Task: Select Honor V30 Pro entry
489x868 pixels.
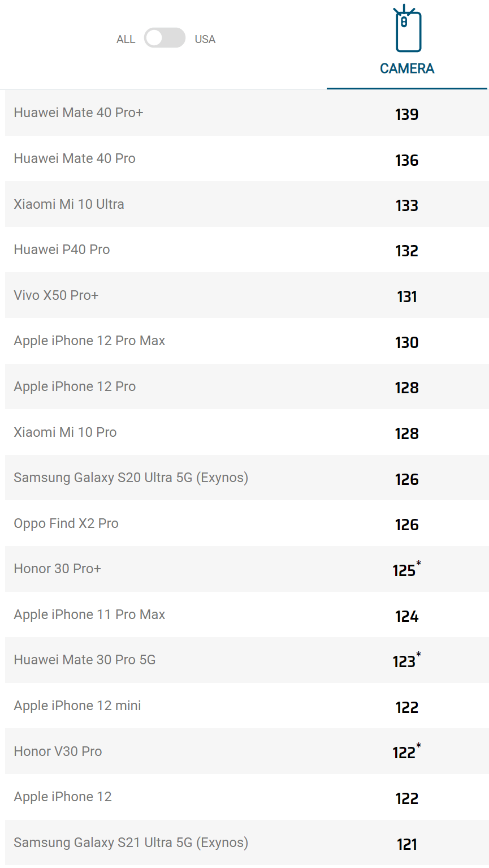Action: click(x=58, y=751)
